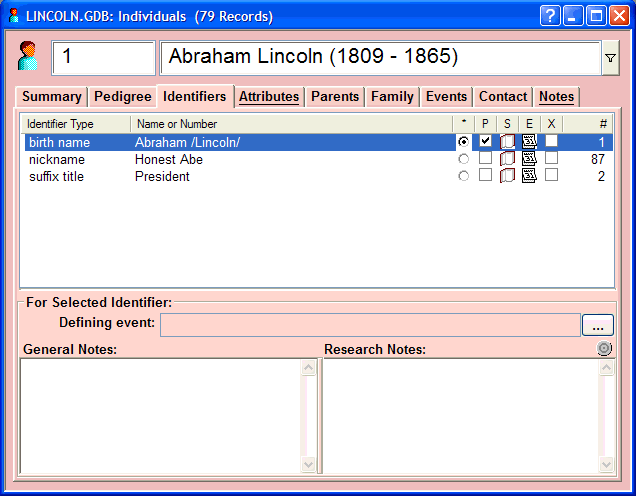Uncheck the P checkbox for birth name
Screen dimensions: 636x496
click(x=485, y=142)
